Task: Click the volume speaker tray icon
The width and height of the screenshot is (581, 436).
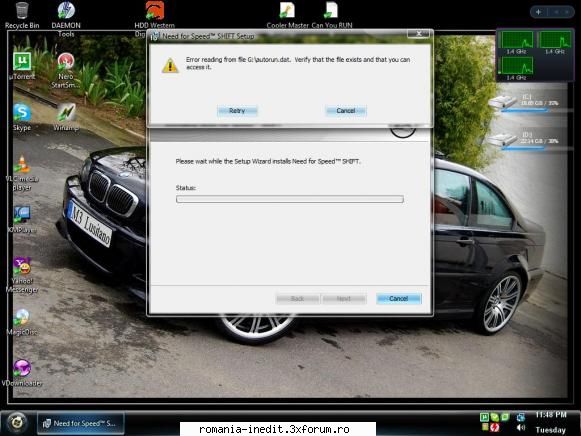Action: click(x=521, y=427)
